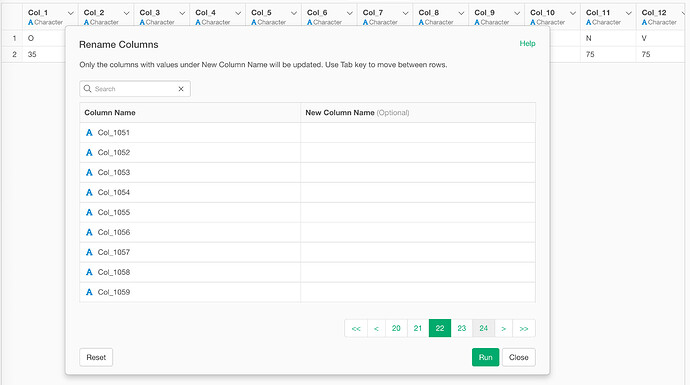Click the character type icon for Col_1053
The height and width of the screenshot is (385, 690).
tap(89, 172)
